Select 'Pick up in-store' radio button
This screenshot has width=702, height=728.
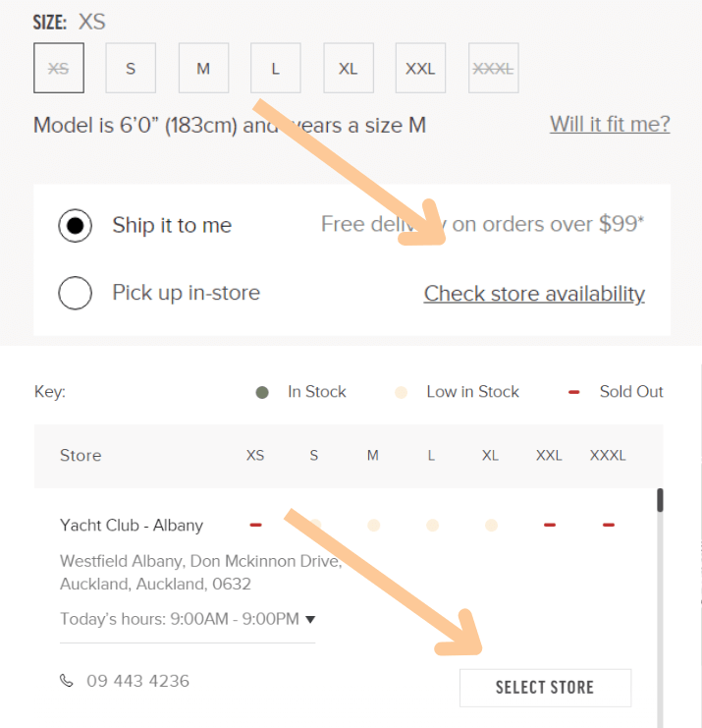pyautogui.click(x=76, y=293)
